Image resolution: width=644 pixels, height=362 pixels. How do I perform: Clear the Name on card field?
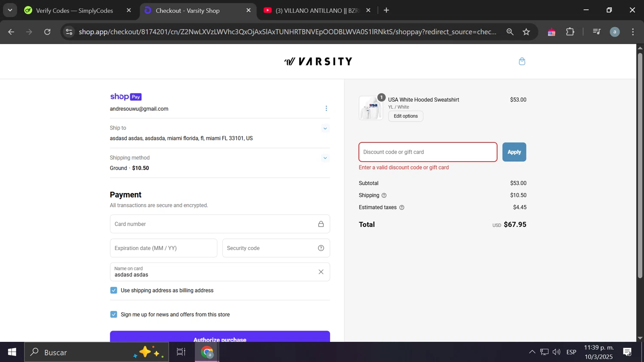coord(321,272)
